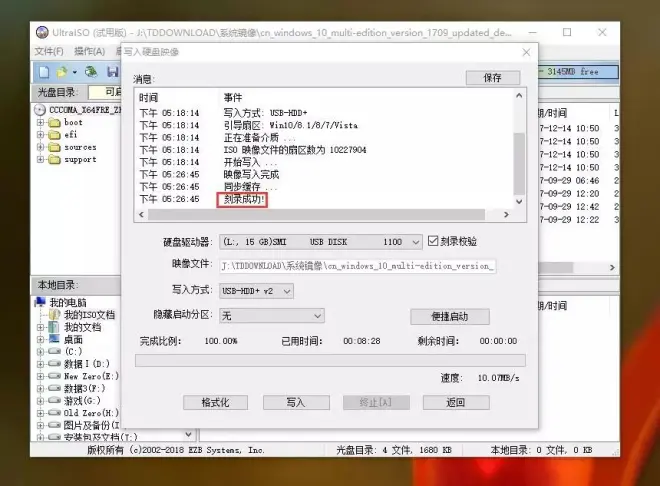Minimize the UltraISO window
Viewport: 660px width, 486px height.
(532, 32)
